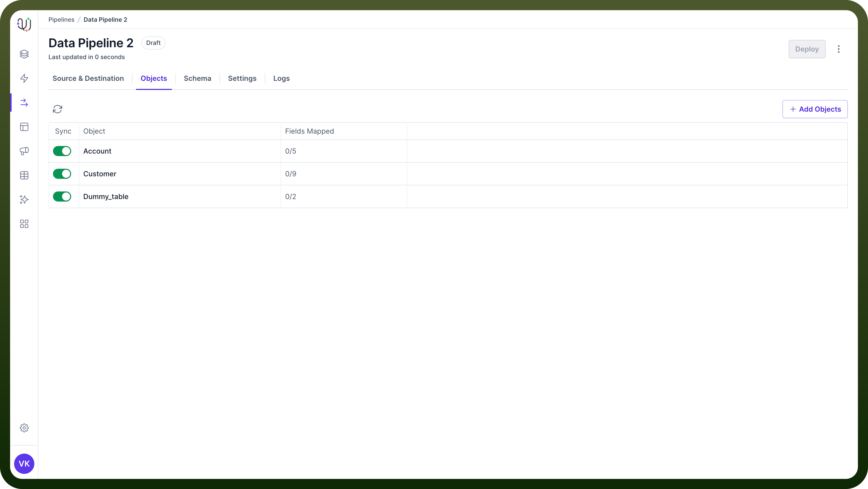The width and height of the screenshot is (868, 489).
Task: Click the Object column header
Action: pyautogui.click(x=94, y=131)
